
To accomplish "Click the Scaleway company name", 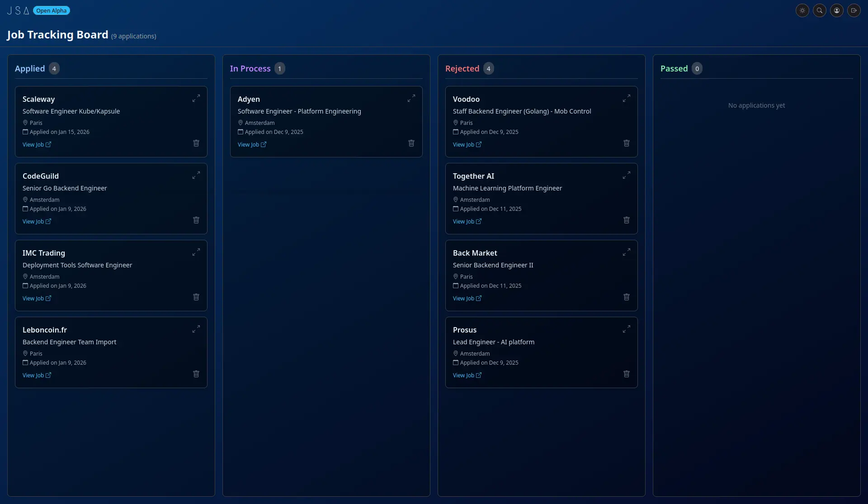I will click(x=38, y=99).
